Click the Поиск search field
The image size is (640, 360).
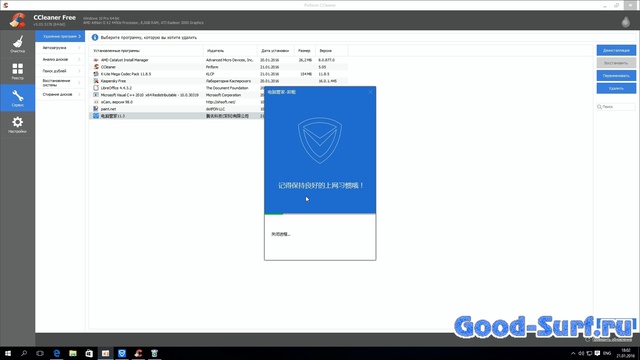[x=616, y=107]
